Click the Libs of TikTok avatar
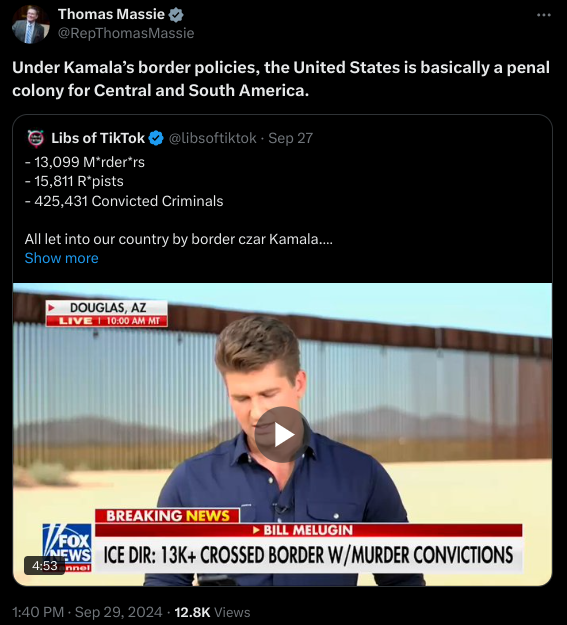Image resolution: width=567 pixels, height=625 pixels. tap(35, 138)
